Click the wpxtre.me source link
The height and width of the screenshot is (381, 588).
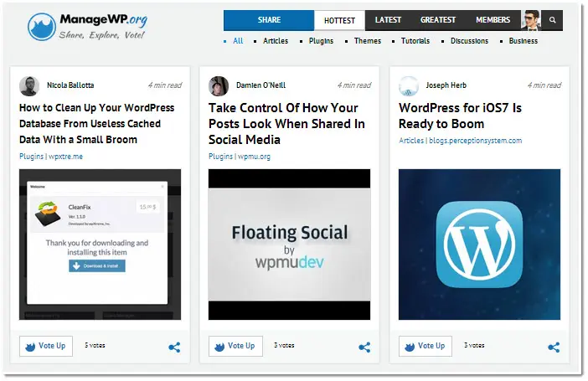point(65,157)
